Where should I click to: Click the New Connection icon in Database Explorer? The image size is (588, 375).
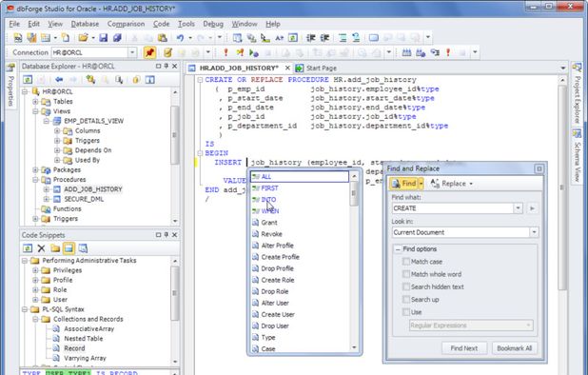coord(90,80)
